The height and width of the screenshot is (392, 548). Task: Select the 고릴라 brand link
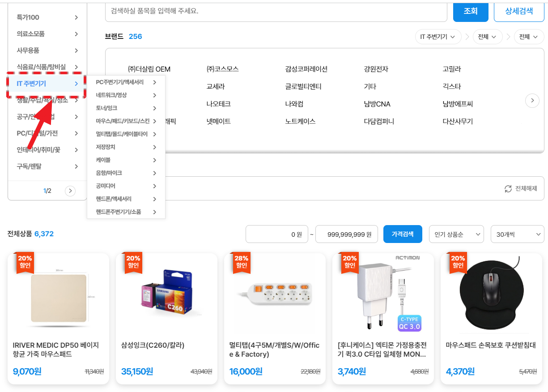(x=451, y=69)
